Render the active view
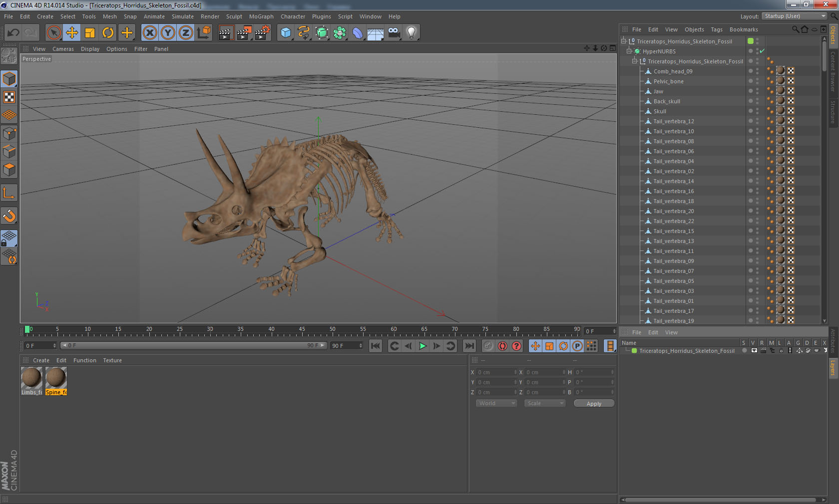 (x=226, y=33)
